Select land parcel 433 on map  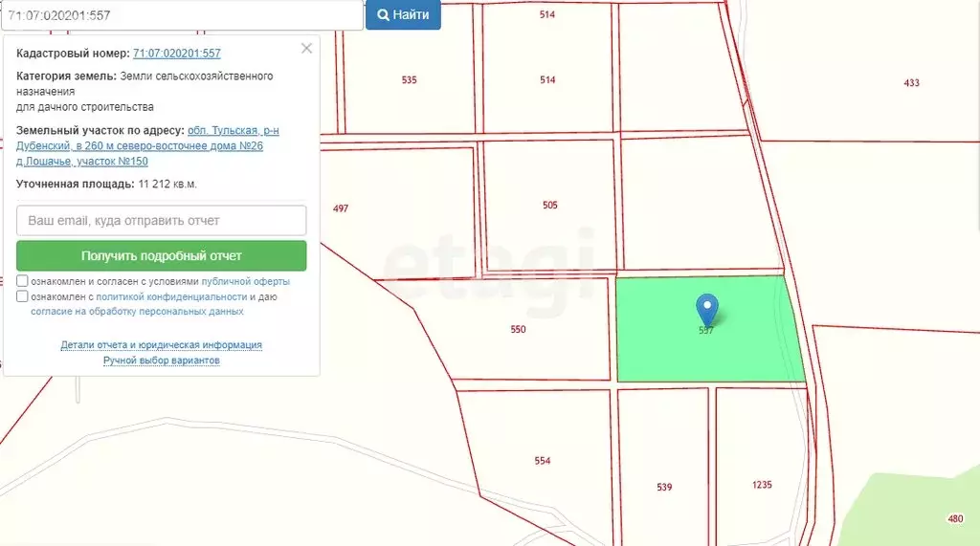pyautogui.click(x=911, y=82)
